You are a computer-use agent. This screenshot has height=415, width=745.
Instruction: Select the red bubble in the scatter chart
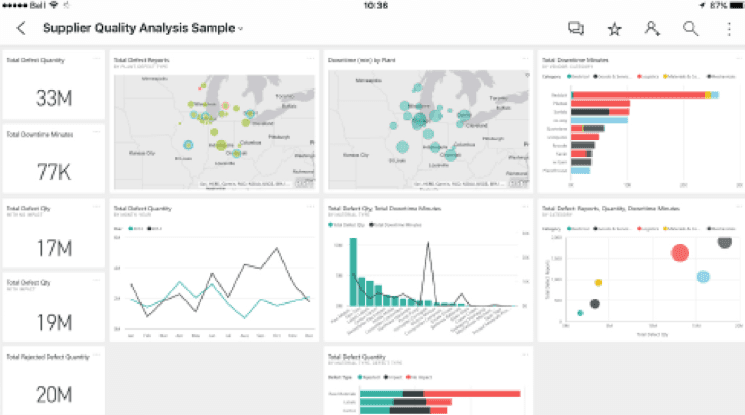pyautogui.click(x=680, y=253)
